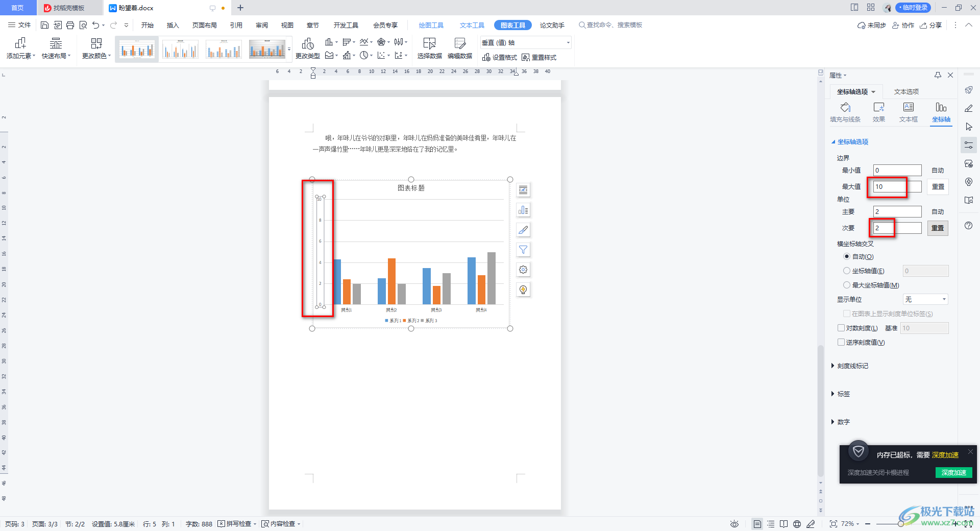This screenshot has height=531, width=980.
Task: Switch to outline view icon
Action: click(771, 524)
